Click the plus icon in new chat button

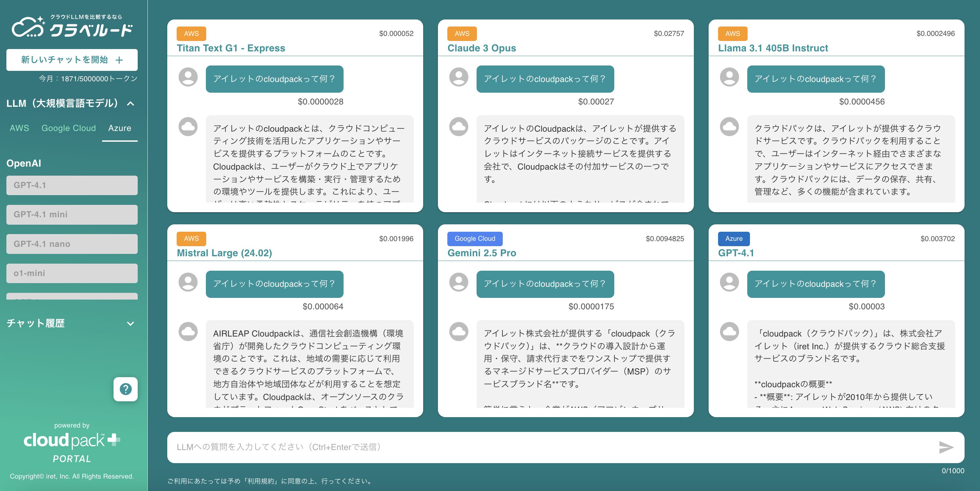point(120,60)
